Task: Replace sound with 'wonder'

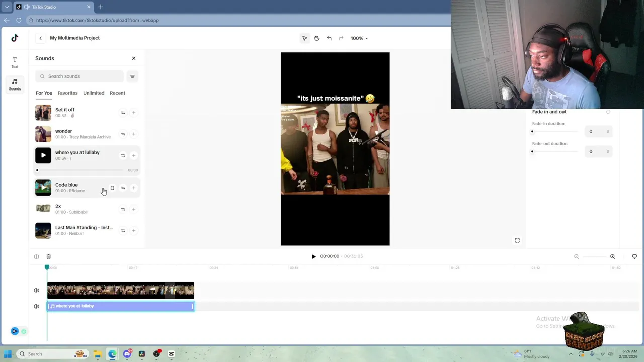Action: pos(123,134)
